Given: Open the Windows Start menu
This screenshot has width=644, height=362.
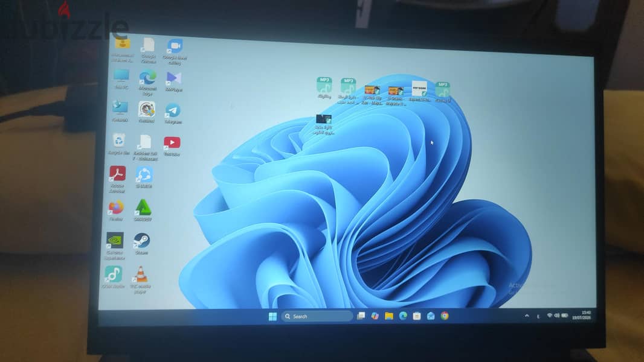Looking at the screenshot, I should (x=272, y=316).
